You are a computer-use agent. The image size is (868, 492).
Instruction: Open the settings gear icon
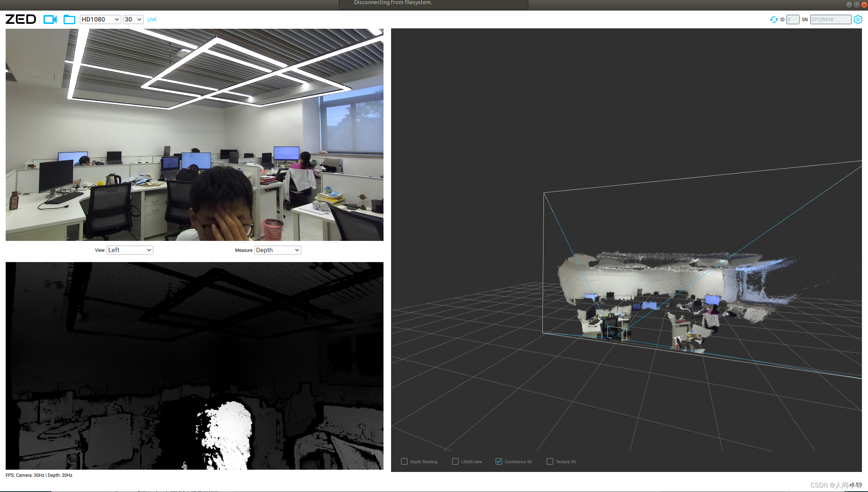(858, 19)
